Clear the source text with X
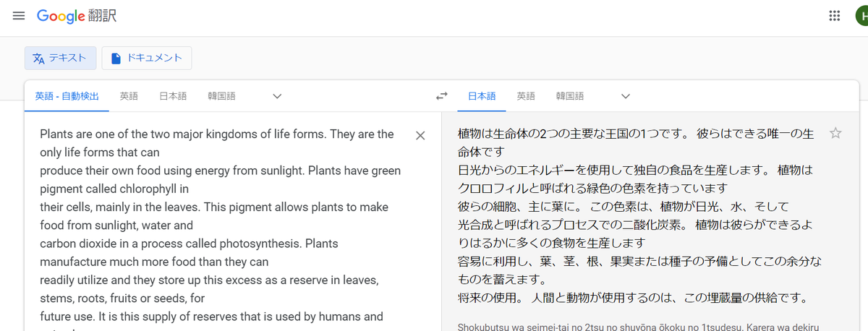Screen dimensions: 868x331 click(420, 135)
